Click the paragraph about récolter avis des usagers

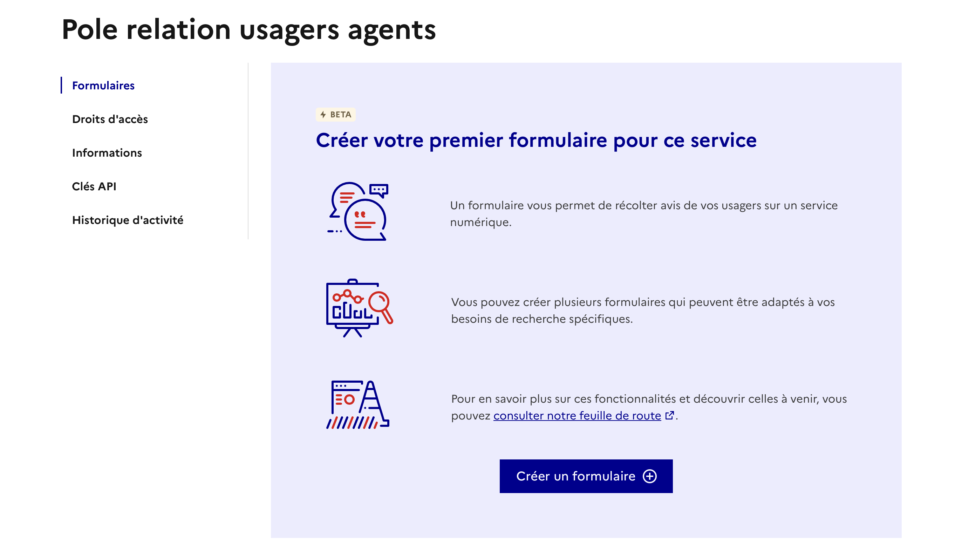point(644,214)
